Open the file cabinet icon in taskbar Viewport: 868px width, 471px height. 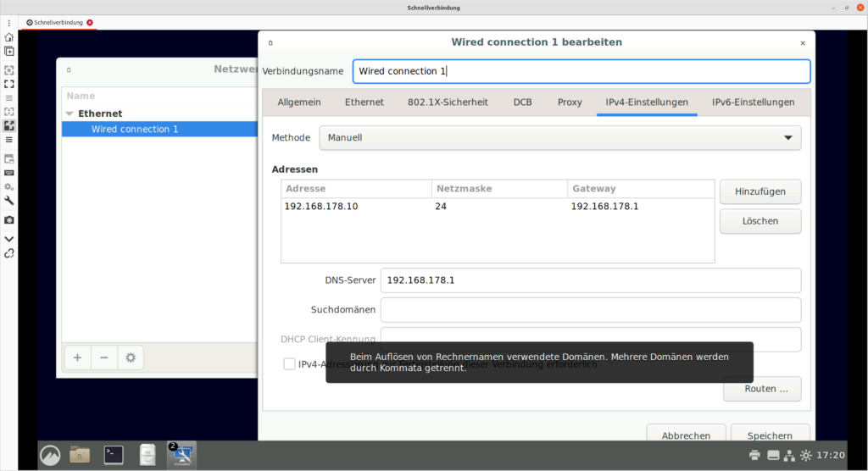pyautogui.click(x=147, y=455)
